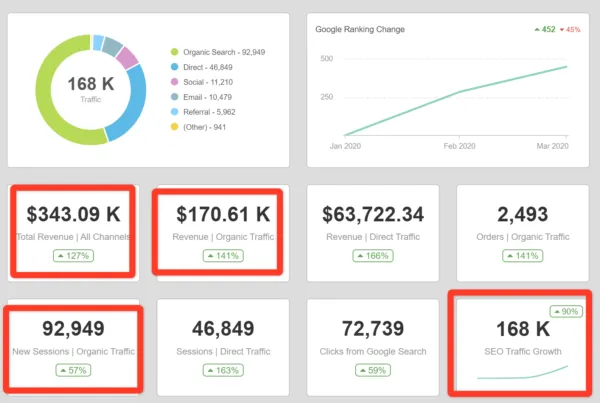Click the Google Ranking Change chart title
This screenshot has width=600, height=403.
[x=360, y=29]
